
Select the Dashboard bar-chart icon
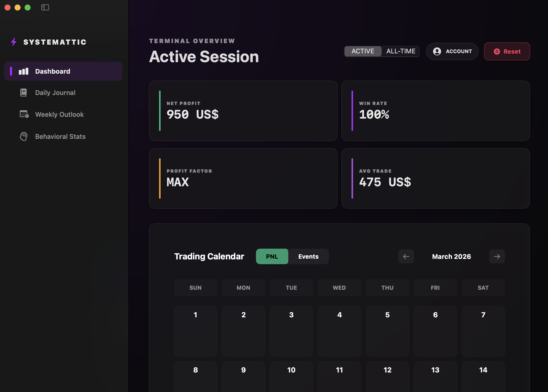(x=24, y=71)
